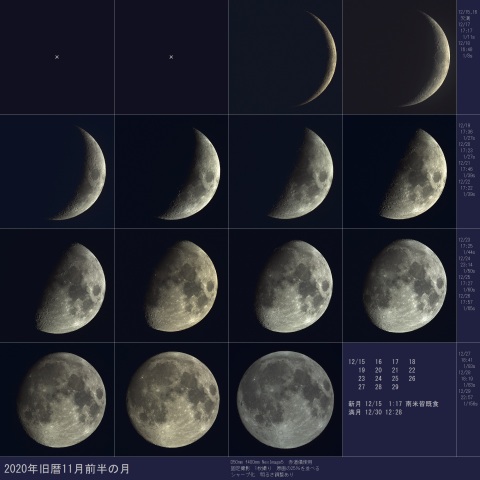Click date '16' in the date table
480x480 pixels.
point(378,362)
